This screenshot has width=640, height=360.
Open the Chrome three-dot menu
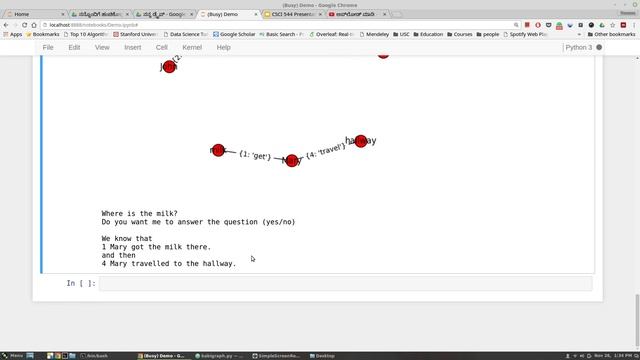[x=634, y=25]
